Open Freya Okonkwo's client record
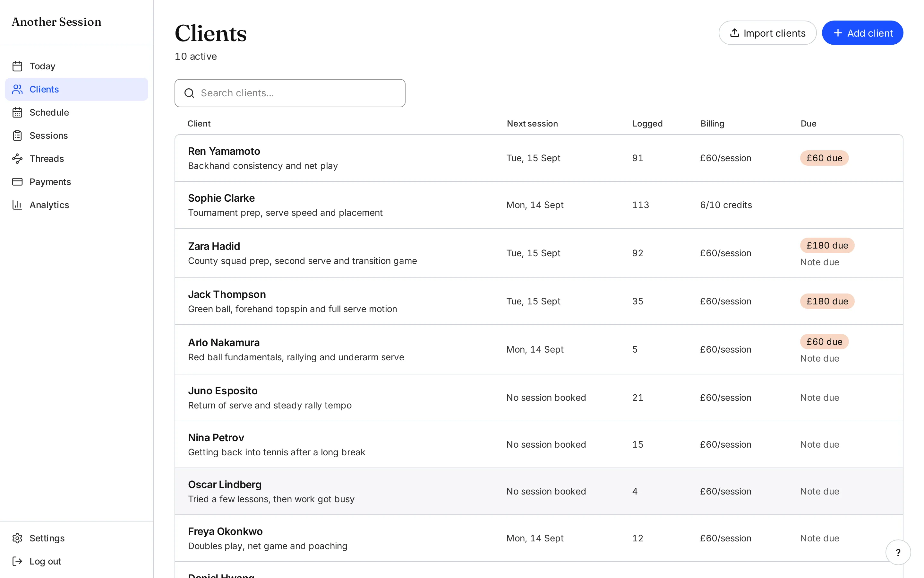 [x=539, y=538]
